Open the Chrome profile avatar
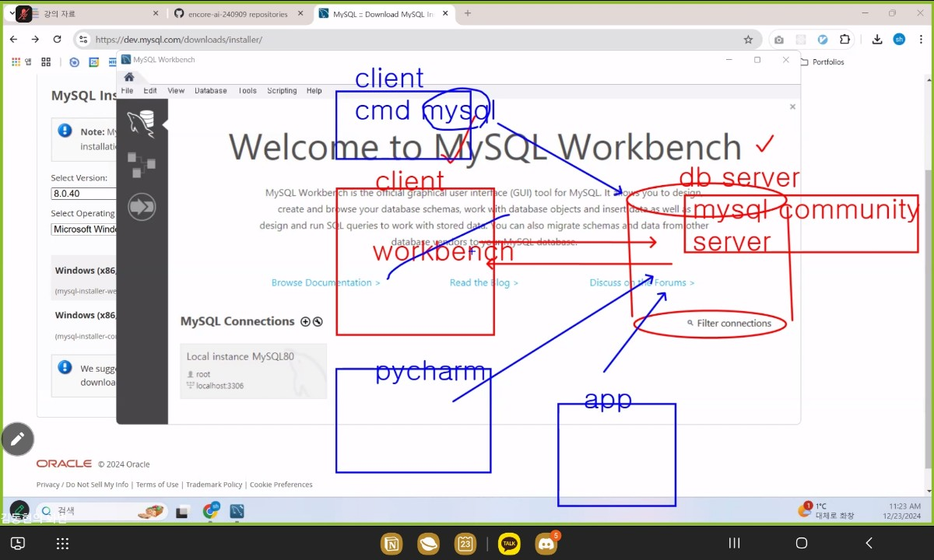The image size is (934, 560). (x=899, y=40)
